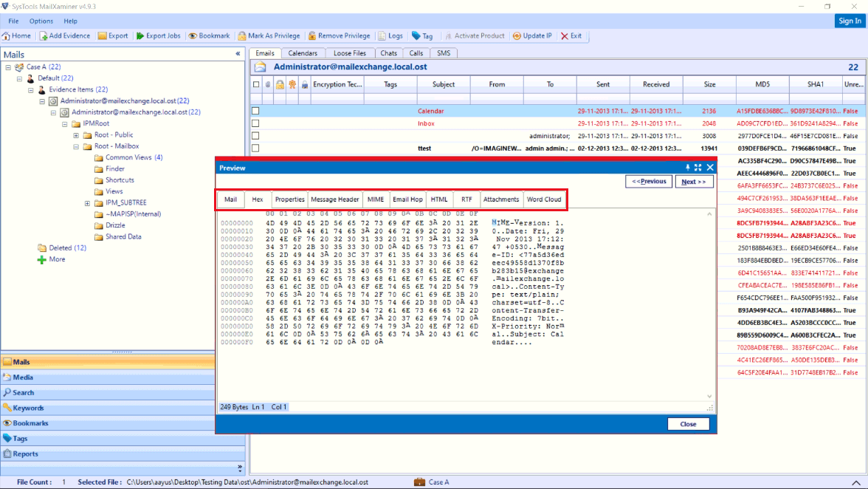Check the ttest email row checkbox

[255, 148]
